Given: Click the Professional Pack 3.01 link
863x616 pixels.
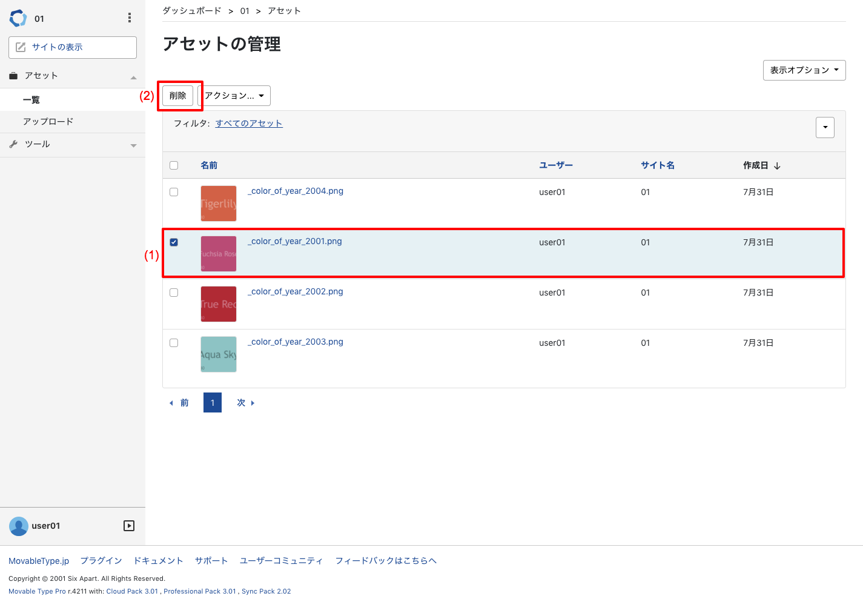Looking at the screenshot, I should point(200,591).
